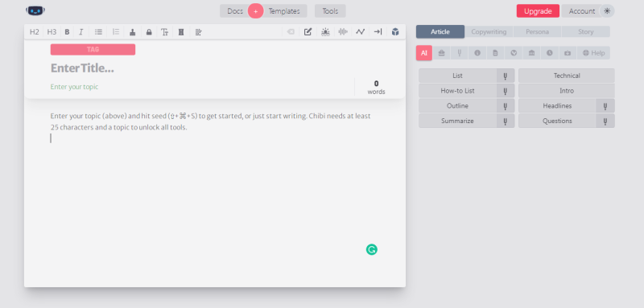Click the green Grammarly icon
Viewport: 644px width, 308px height.
click(372, 249)
